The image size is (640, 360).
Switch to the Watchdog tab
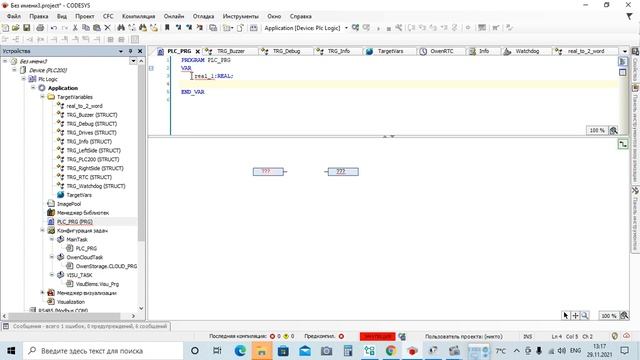coord(527,51)
